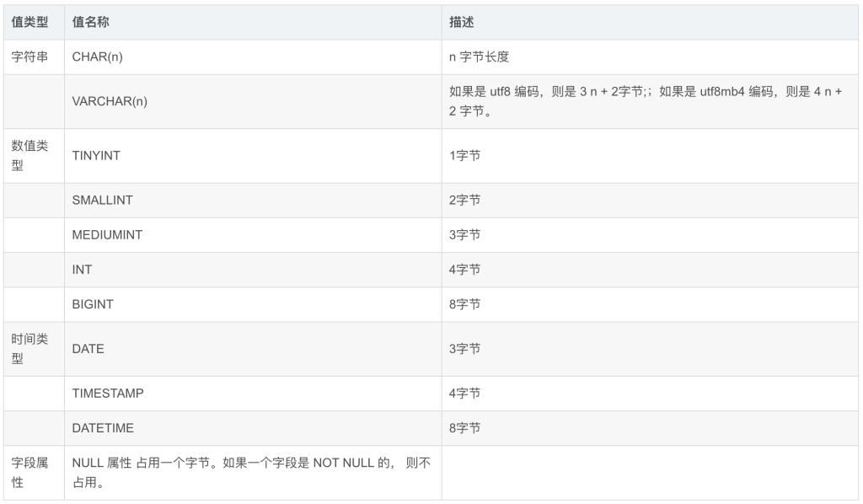
Task: Click the 值名称 column header
Action: coord(253,22)
